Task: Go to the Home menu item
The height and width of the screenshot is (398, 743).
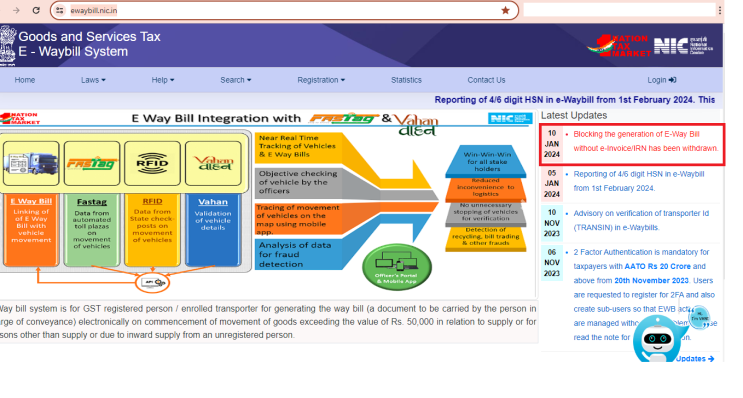Action: [x=25, y=80]
